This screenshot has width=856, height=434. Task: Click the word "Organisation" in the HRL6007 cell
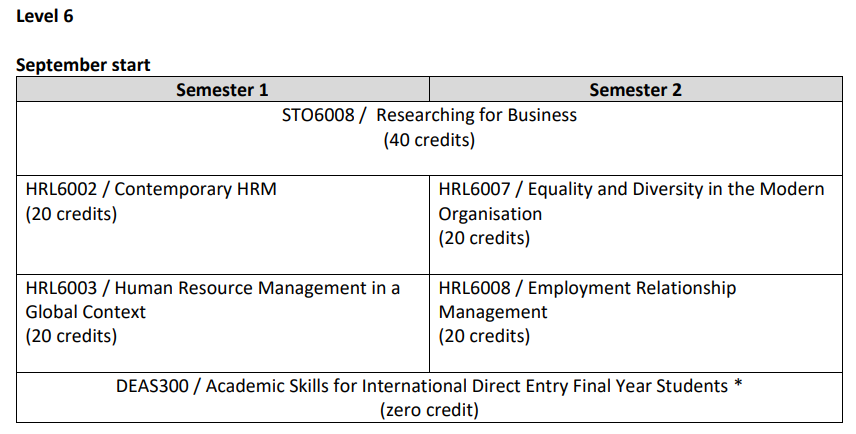pos(490,214)
